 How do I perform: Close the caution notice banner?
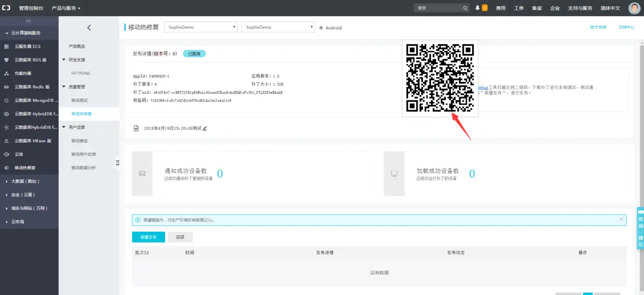click(x=621, y=220)
